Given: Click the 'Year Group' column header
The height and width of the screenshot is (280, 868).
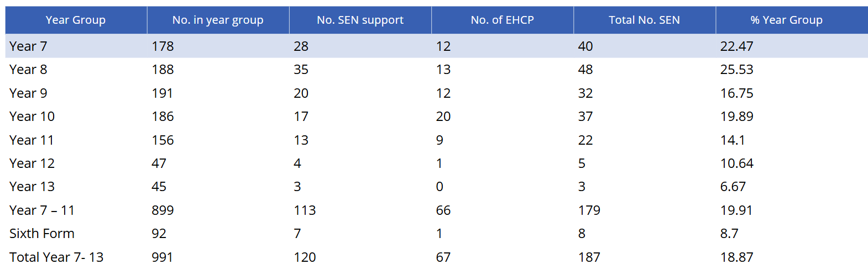Looking at the screenshot, I should click(76, 20).
